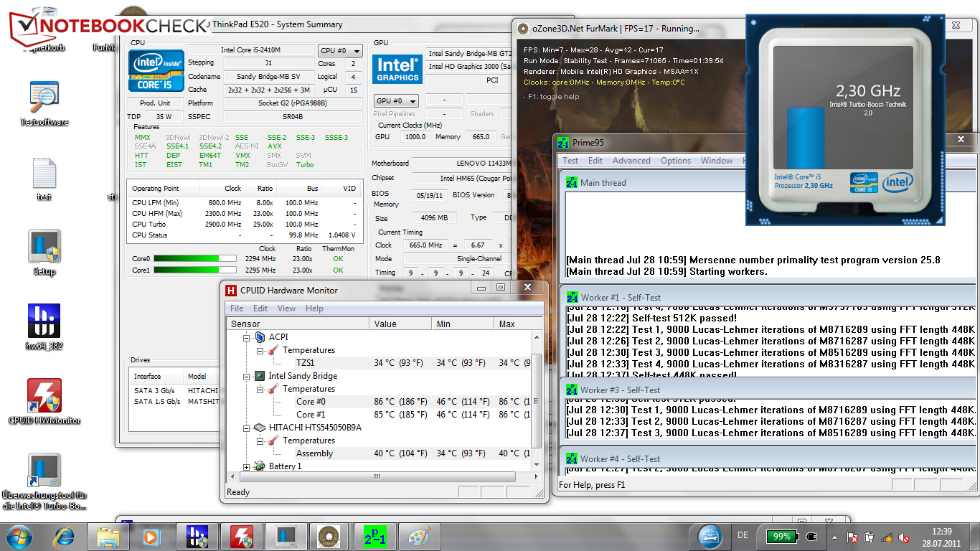Open Windows Explorer taskbar icon
The height and width of the screenshot is (551, 980).
(x=108, y=536)
